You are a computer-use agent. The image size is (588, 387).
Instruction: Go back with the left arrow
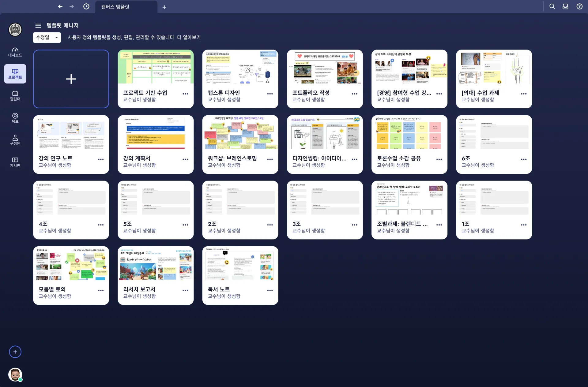[60, 6]
